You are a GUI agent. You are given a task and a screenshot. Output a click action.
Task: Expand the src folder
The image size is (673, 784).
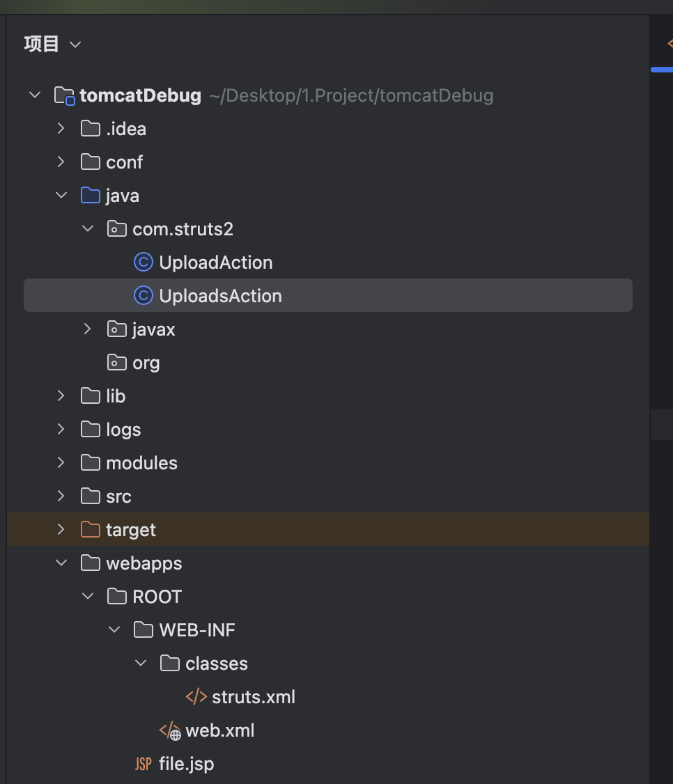[61, 496]
